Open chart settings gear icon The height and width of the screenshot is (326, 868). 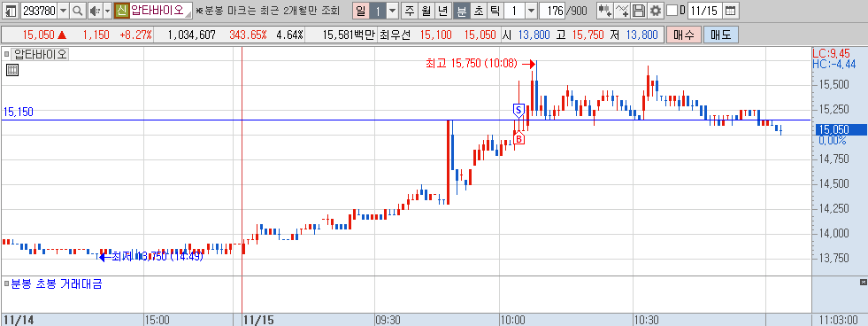click(x=656, y=11)
